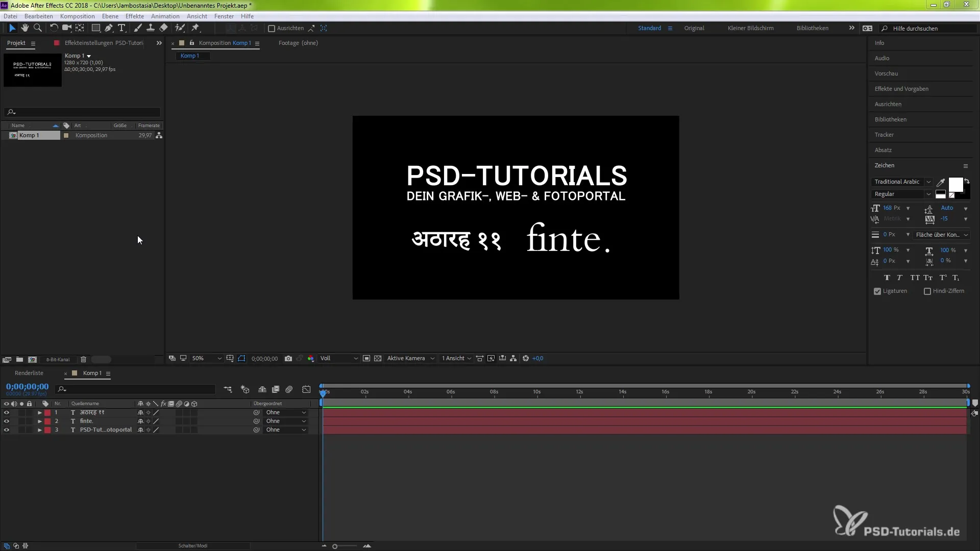Viewport: 980px width, 551px height.
Task: Open the Regular font style dropdown
Action: point(901,194)
